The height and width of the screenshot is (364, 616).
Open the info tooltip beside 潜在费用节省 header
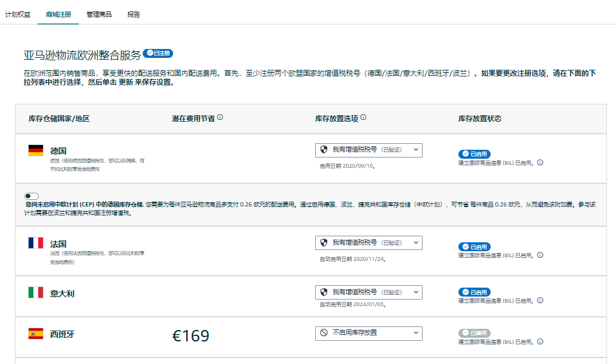pos(221,118)
